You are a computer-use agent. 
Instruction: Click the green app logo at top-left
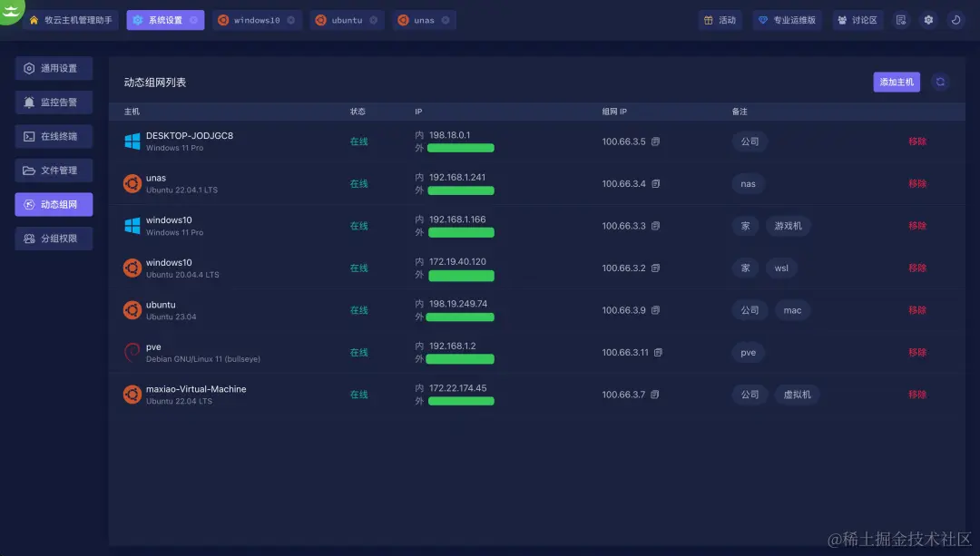[11, 11]
